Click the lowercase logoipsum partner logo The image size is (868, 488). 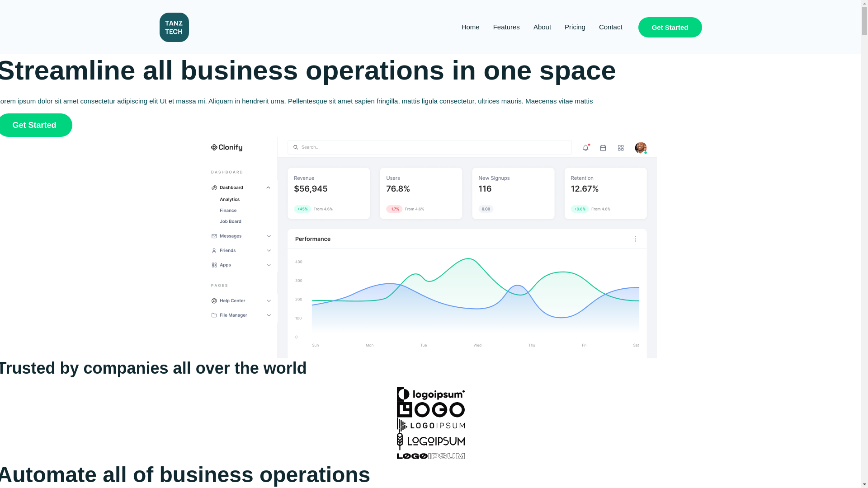(x=430, y=394)
